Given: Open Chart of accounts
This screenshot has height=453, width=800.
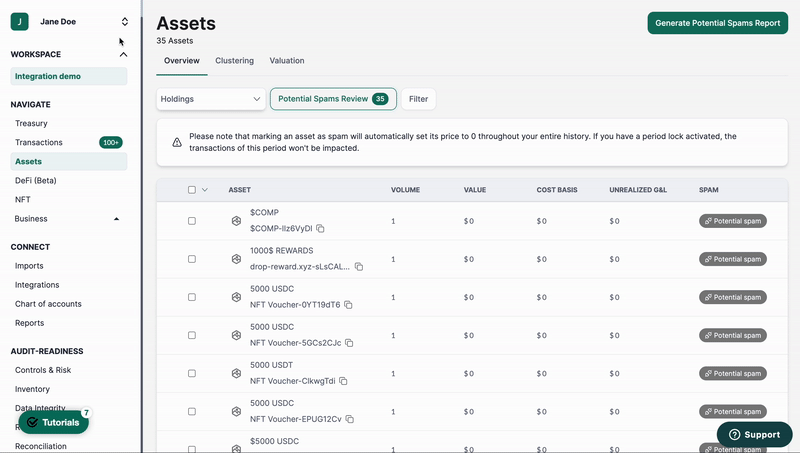Looking at the screenshot, I should coord(48,304).
